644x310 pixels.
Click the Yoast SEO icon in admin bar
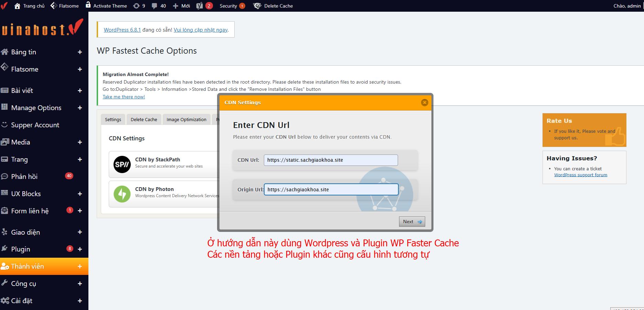tap(200, 6)
